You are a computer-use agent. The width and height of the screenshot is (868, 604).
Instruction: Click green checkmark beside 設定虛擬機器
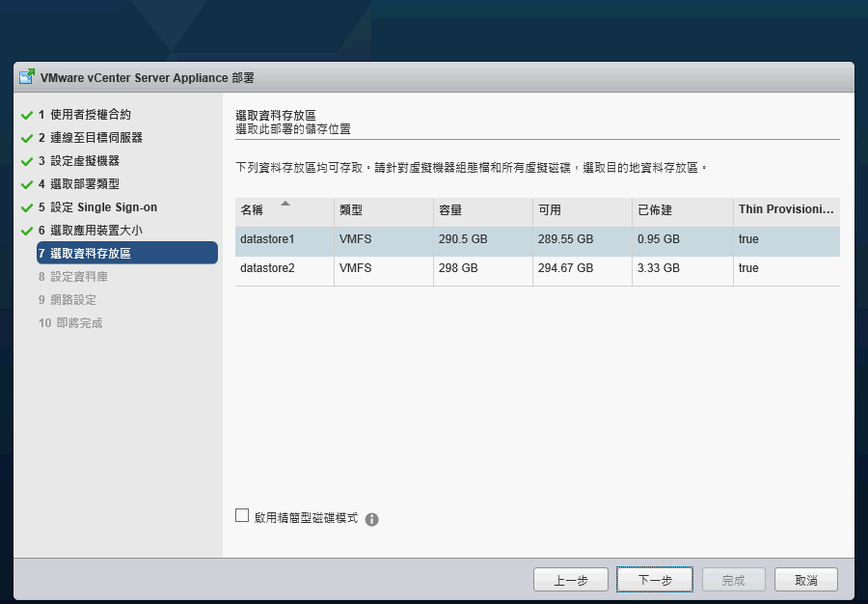pos(27,162)
